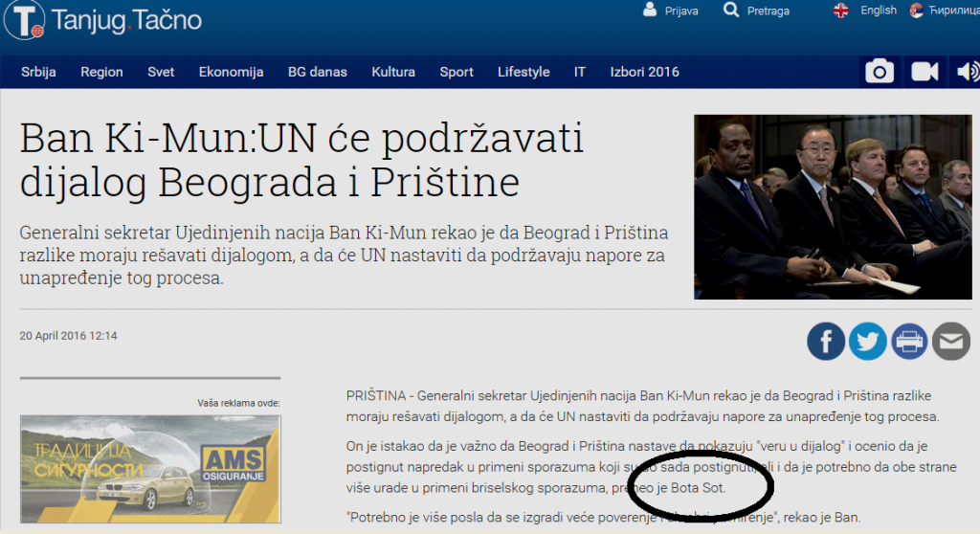Print the article using printer icon
Viewport: 980px width, 534px height.
(x=909, y=342)
